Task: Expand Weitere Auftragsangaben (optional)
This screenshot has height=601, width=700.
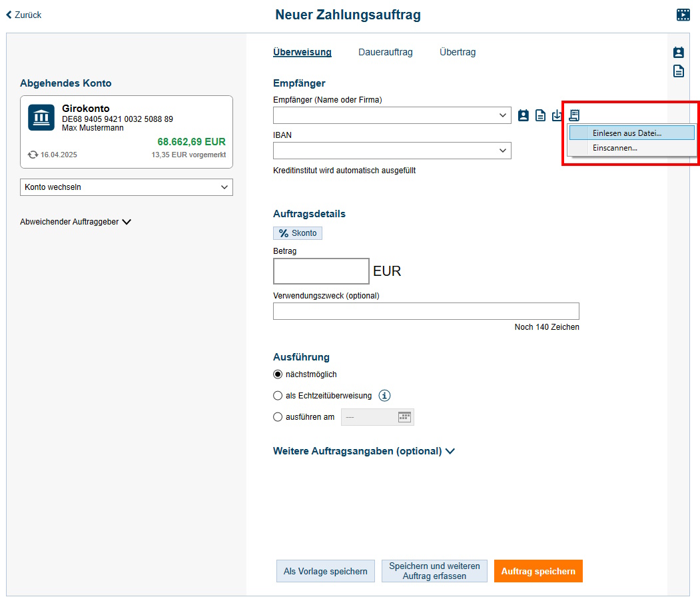Action: coord(364,451)
